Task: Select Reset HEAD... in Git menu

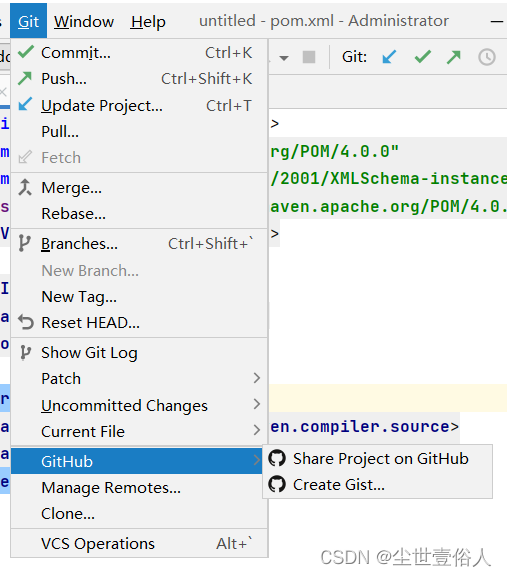Action: [x=139, y=323]
